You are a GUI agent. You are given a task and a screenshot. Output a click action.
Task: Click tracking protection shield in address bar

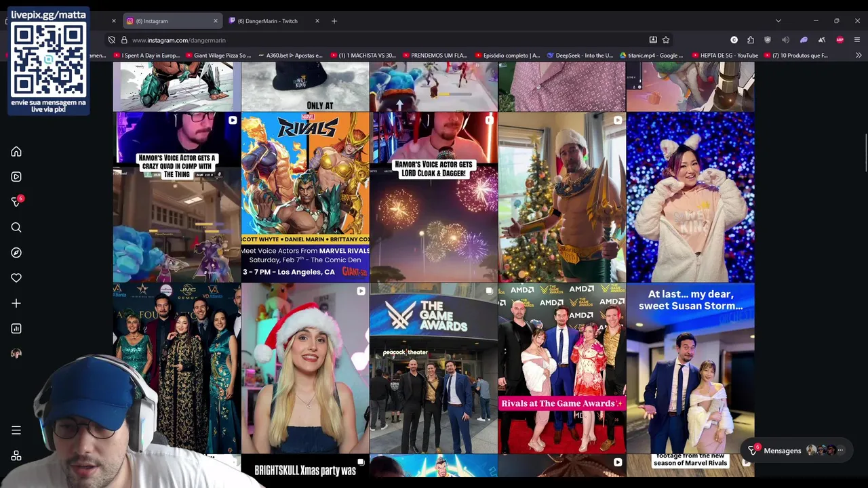tap(112, 40)
